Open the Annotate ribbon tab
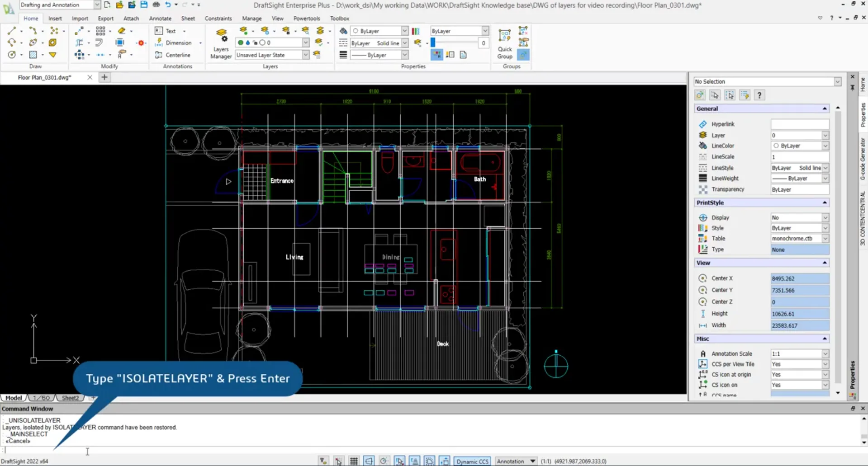Viewport: 868px width, 466px height. point(160,19)
